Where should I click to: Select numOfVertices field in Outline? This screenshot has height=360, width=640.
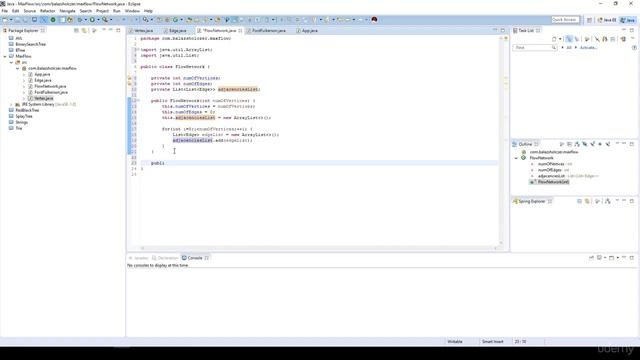click(554, 164)
